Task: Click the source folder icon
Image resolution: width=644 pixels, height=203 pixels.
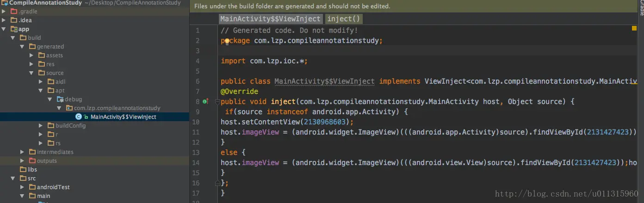Action: click(x=41, y=73)
